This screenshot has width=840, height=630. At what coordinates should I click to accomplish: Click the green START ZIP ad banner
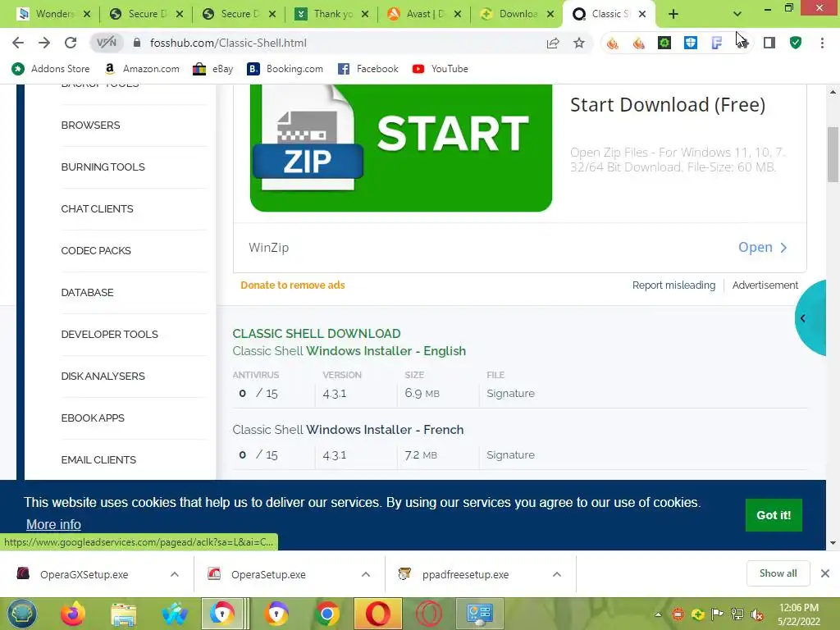[x=400, y=148]
